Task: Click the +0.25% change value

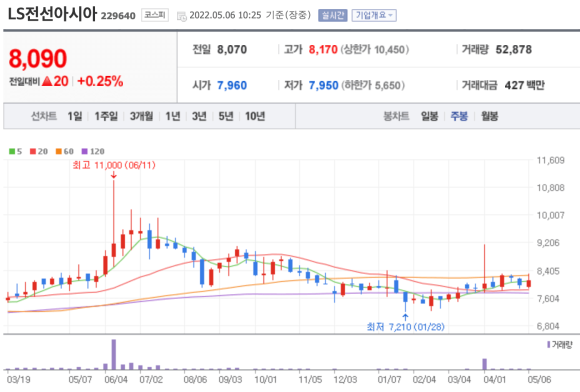Action: [100, 81]
